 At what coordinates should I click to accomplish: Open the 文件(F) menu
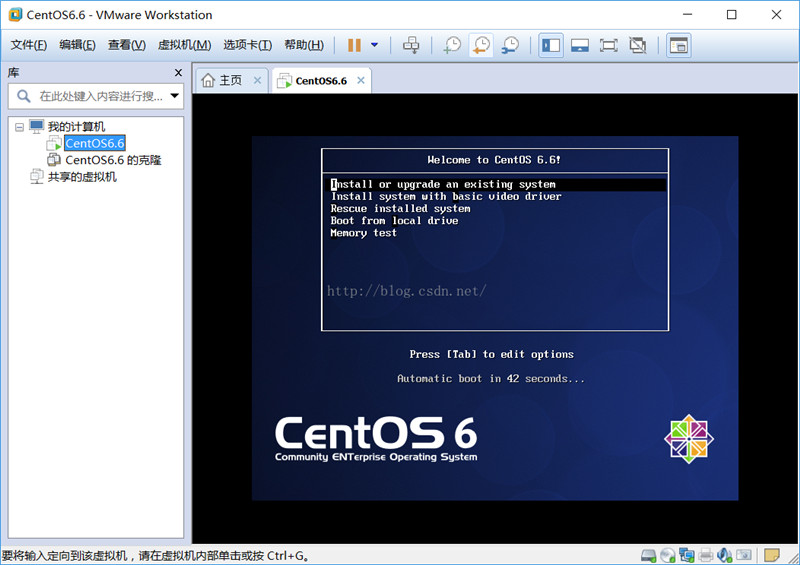(29, 45)
